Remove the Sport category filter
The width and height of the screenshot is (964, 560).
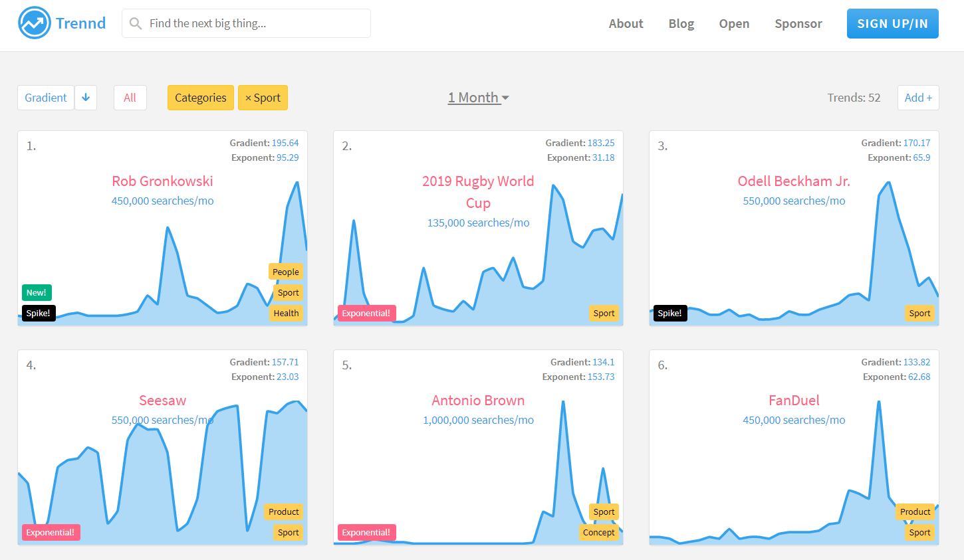click(263, 98)
